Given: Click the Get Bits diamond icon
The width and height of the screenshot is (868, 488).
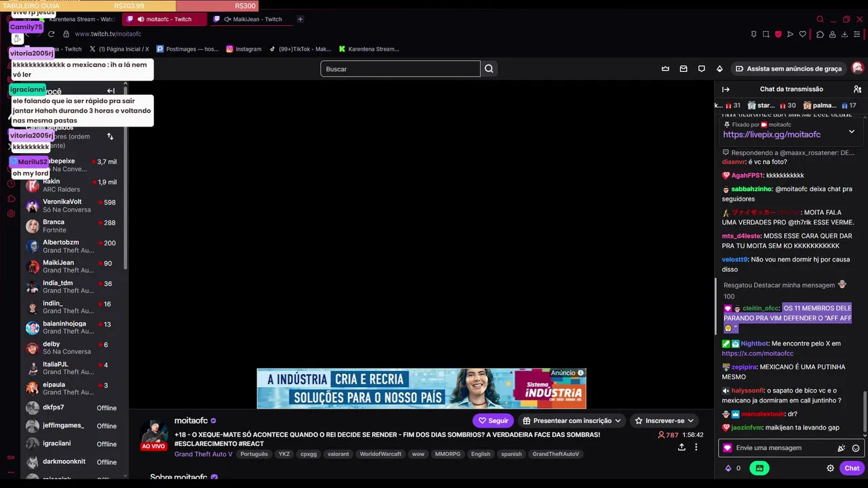Looking at the screenshot, I should point(719,68).
